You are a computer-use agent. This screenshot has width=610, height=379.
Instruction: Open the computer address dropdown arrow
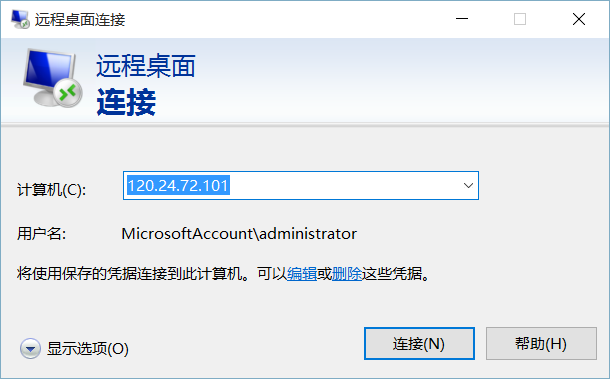pos(468,186)
